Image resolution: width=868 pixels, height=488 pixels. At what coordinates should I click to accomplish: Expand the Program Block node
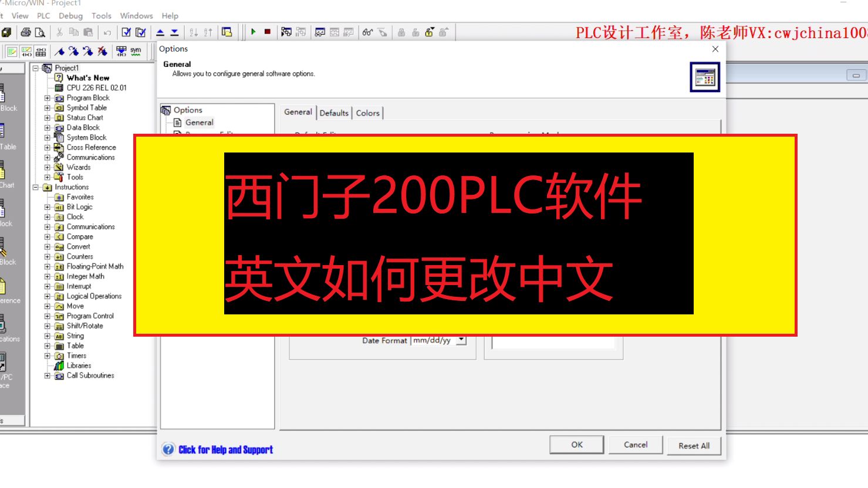(x=48, y=98)
